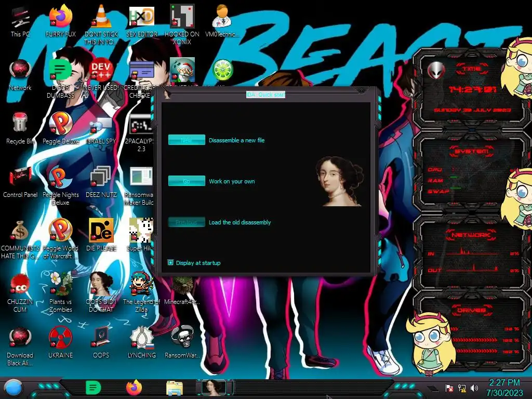The width and height of the screenshot is (532, 399).
Task: Select the DEEZ NUTZ stacked windows icon
Action: click(x=101, y=182)
